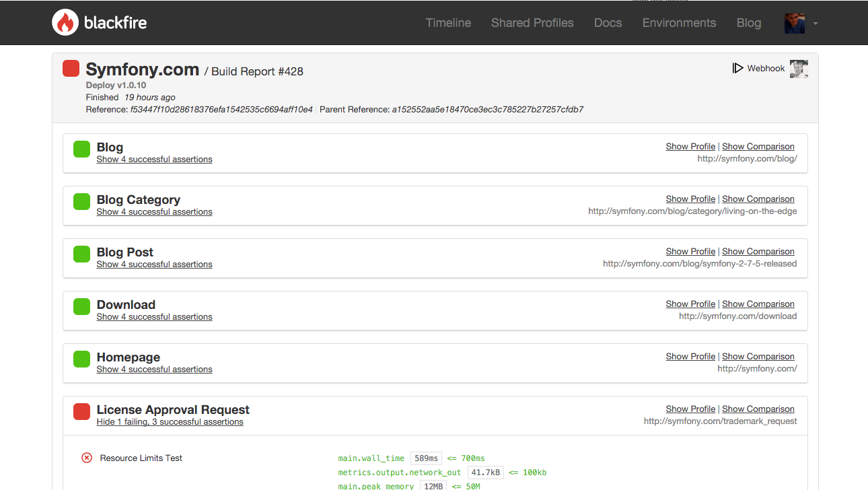The width and height of the screenshot is (868, 490).
Task: Show Profile for the Blog scenario
Action: [x=690, y=147]
